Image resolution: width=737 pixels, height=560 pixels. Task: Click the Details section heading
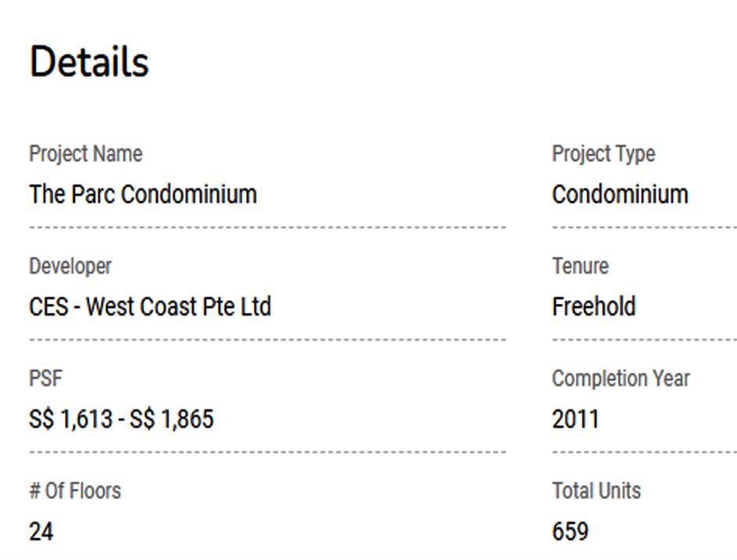tap(89, 62)
